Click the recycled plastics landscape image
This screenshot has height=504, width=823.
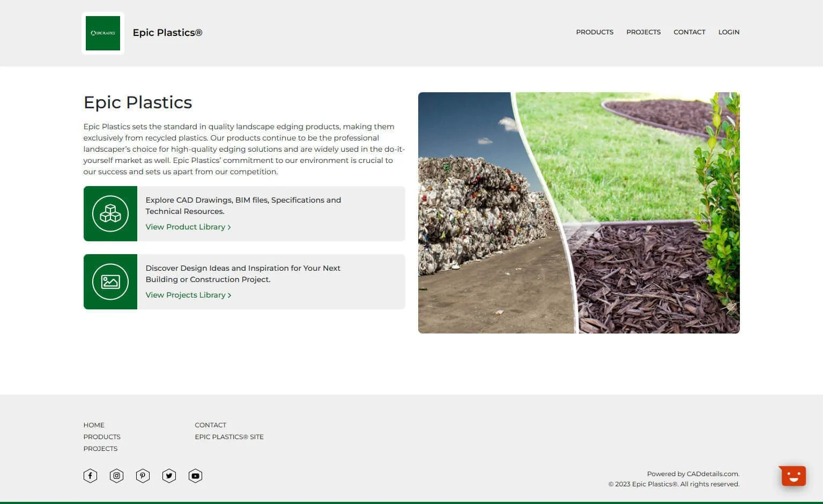click(579, 212)
